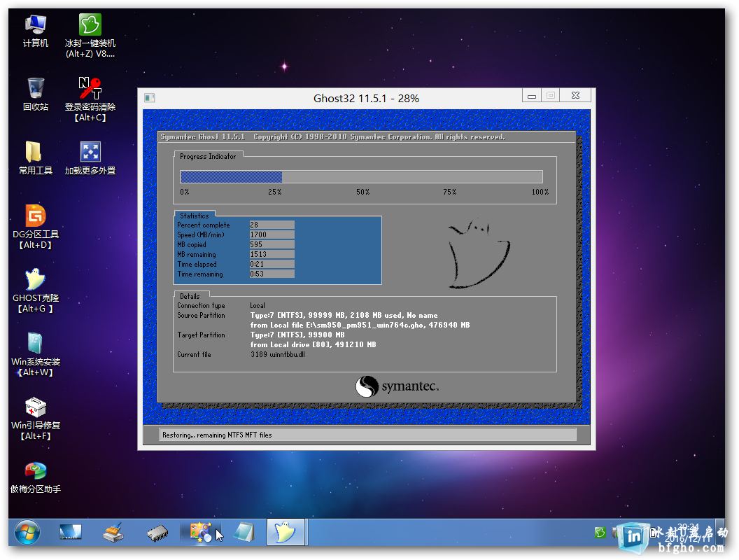Click the 加载更多外置 desktop icon
Image resolution: width=739 pixels, height=560 pixels.
click(x=90, y=158)
